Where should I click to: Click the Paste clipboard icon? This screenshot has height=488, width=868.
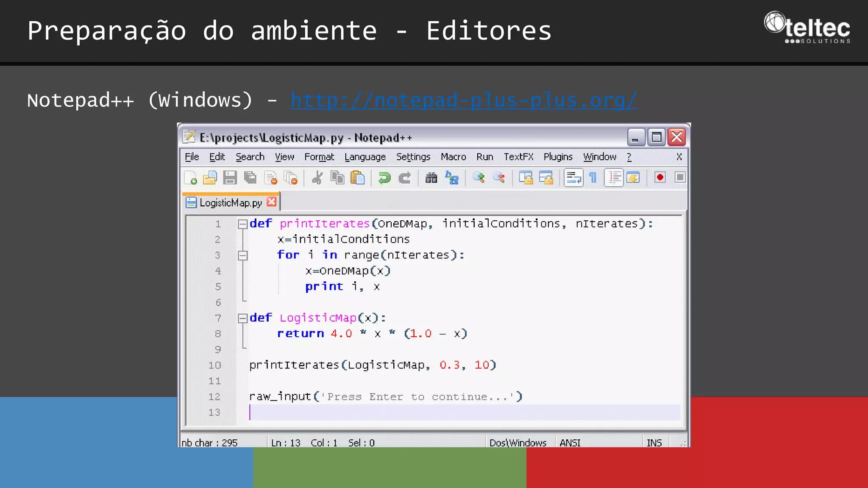pos(358,178)
